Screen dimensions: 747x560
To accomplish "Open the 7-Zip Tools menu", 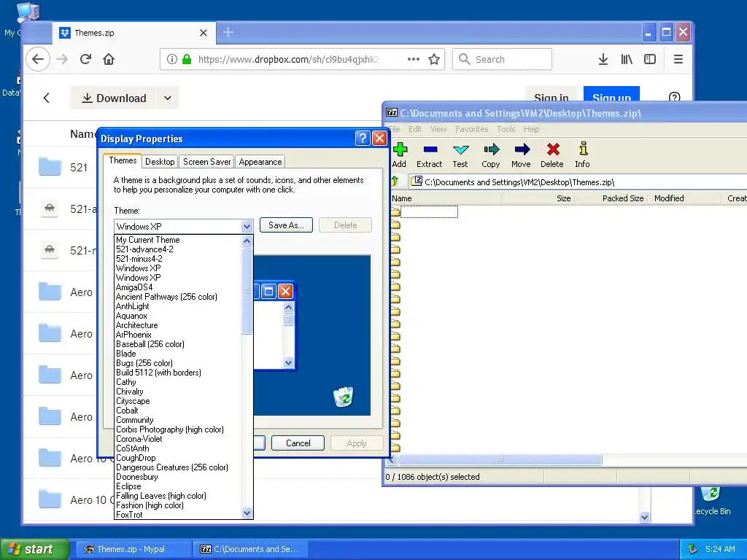I will [506, 129].
